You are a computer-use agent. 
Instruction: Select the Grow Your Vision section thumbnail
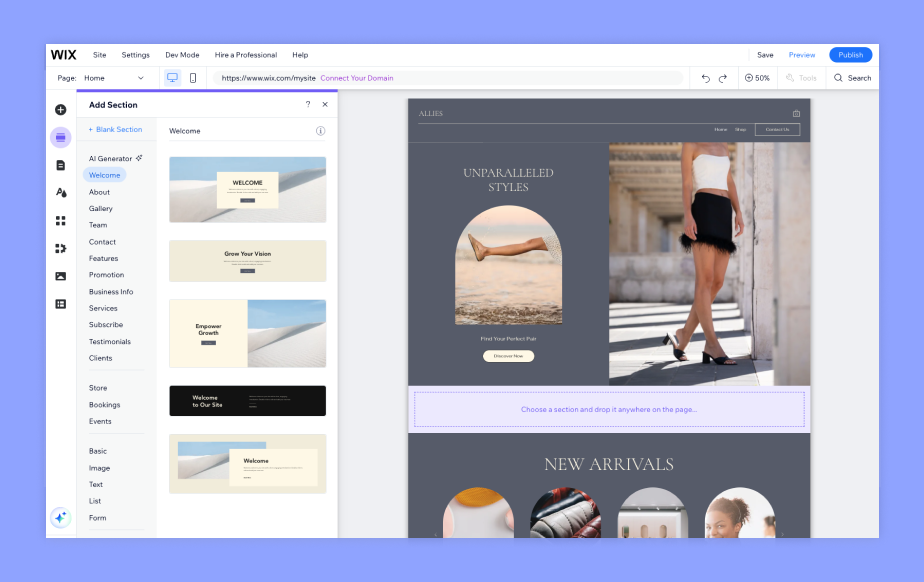point(247,261)
